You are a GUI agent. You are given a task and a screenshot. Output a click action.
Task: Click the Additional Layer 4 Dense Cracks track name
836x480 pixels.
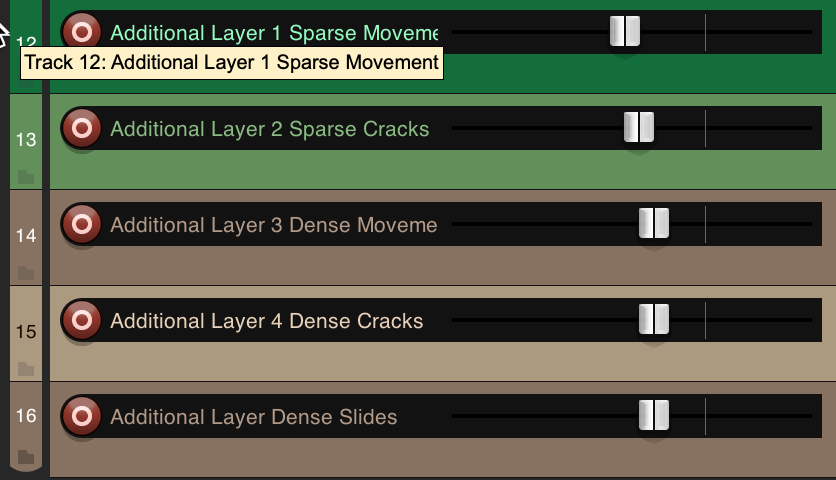[266, 321]
